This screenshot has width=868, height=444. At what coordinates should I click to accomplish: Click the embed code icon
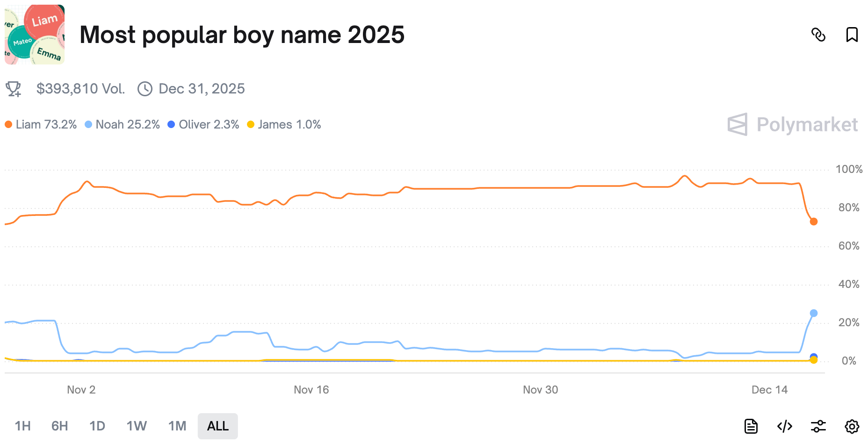coord(784,426)
